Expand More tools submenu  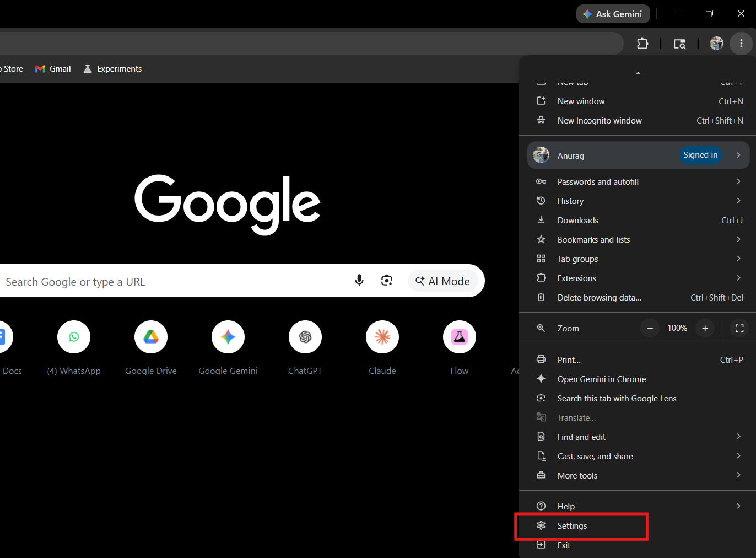click(x=638, y=476)
